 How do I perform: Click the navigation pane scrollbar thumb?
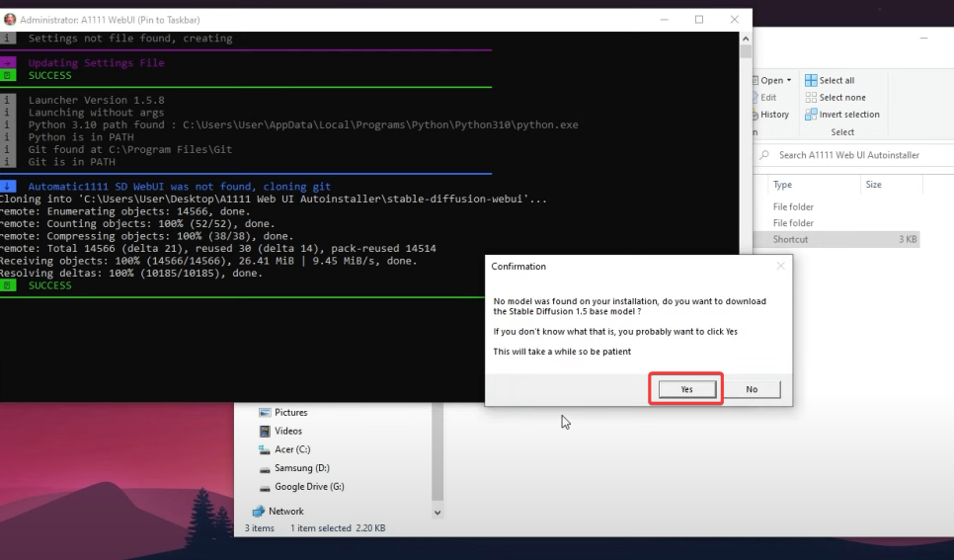[x=437, y=451]
